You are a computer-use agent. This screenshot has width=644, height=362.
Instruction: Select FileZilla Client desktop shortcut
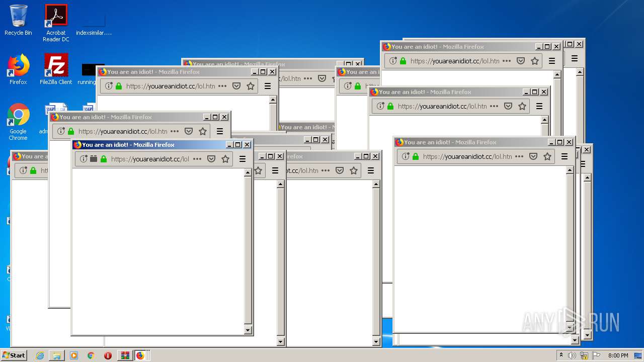tap(56, 69)
